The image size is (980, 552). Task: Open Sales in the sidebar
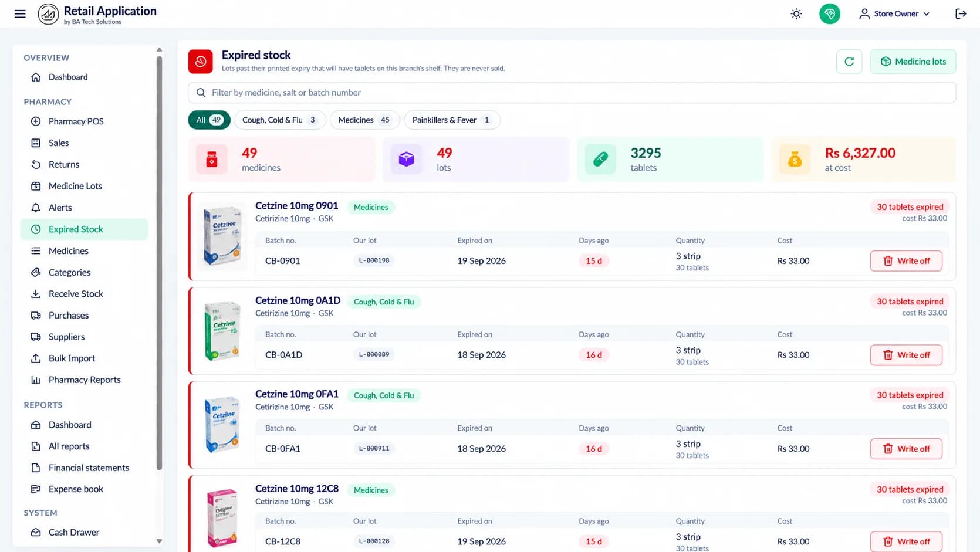(84, 143)
